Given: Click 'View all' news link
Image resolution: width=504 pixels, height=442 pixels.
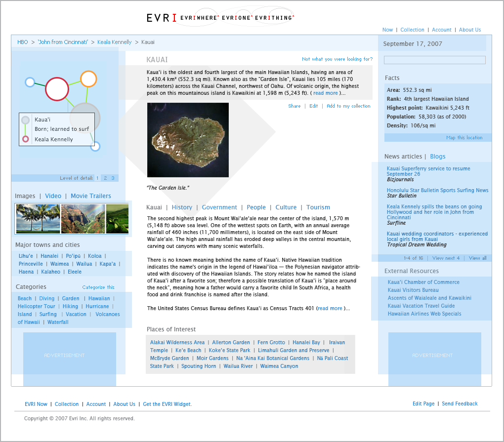Looking at the screenshot, I should [x=477, y=258].
